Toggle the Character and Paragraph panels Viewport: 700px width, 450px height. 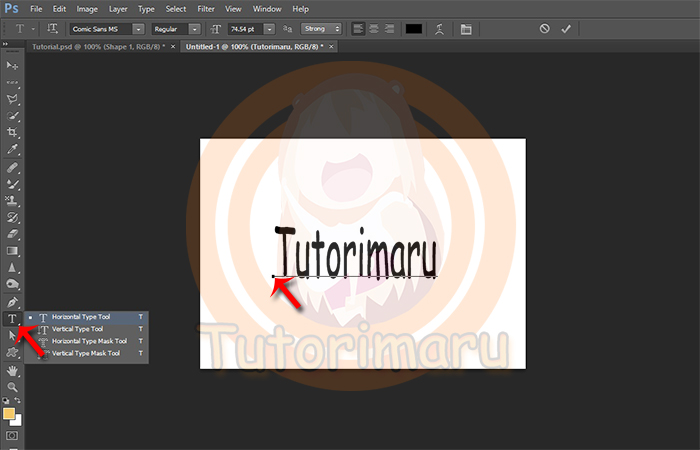point(466,29)
